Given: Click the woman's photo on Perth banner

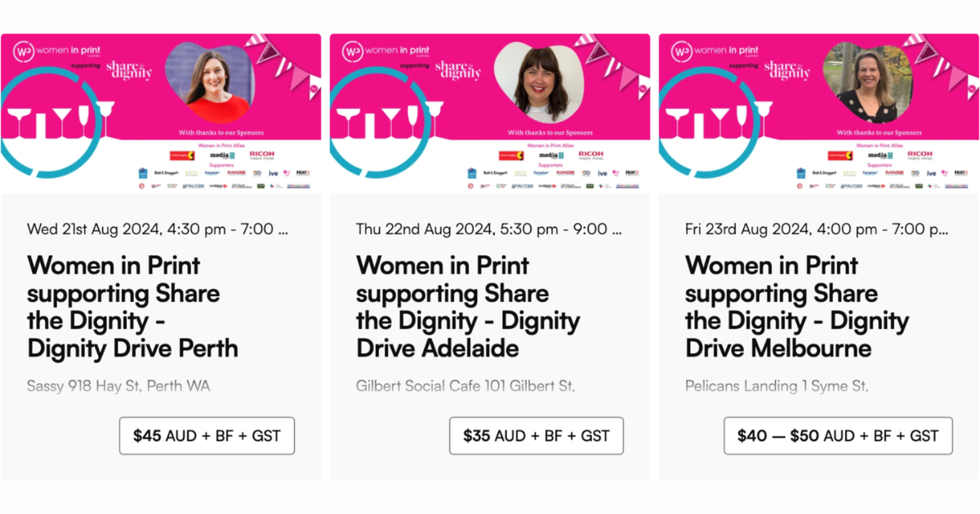Looking at the screenshot, I should [212, 82].
